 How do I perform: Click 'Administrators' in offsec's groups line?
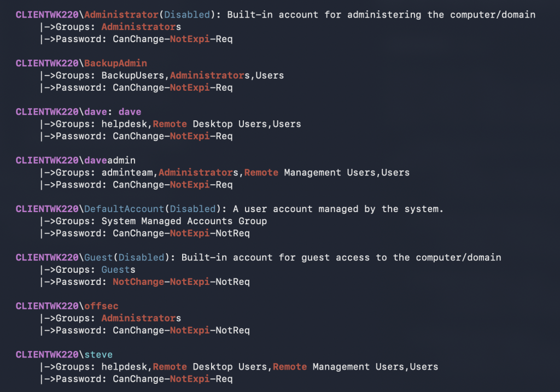point(141,318)
